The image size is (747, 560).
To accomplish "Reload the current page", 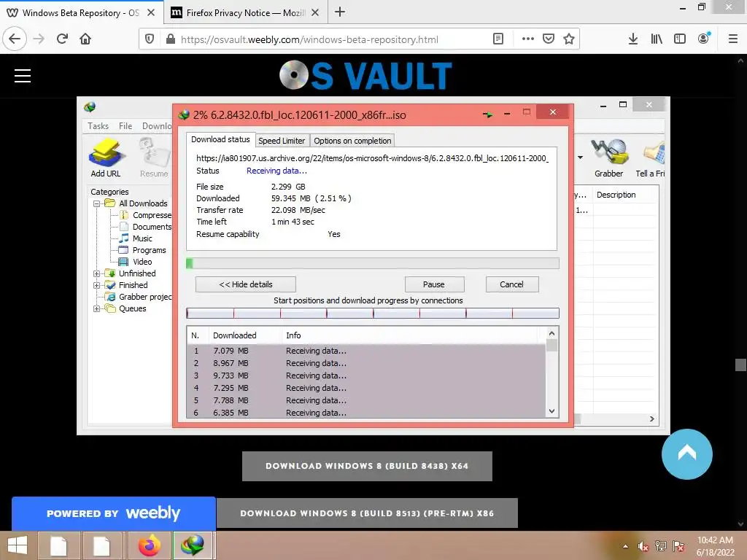I will tap(63, 39).
